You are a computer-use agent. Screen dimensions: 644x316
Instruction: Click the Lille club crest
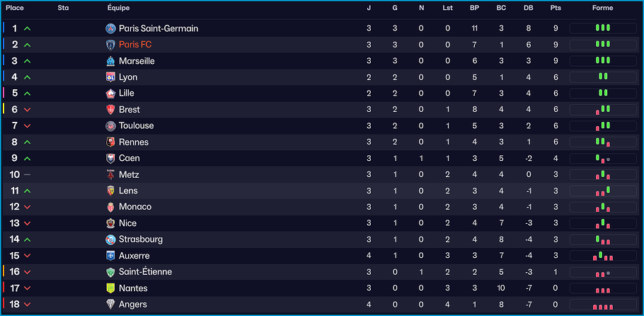point(110,94)
